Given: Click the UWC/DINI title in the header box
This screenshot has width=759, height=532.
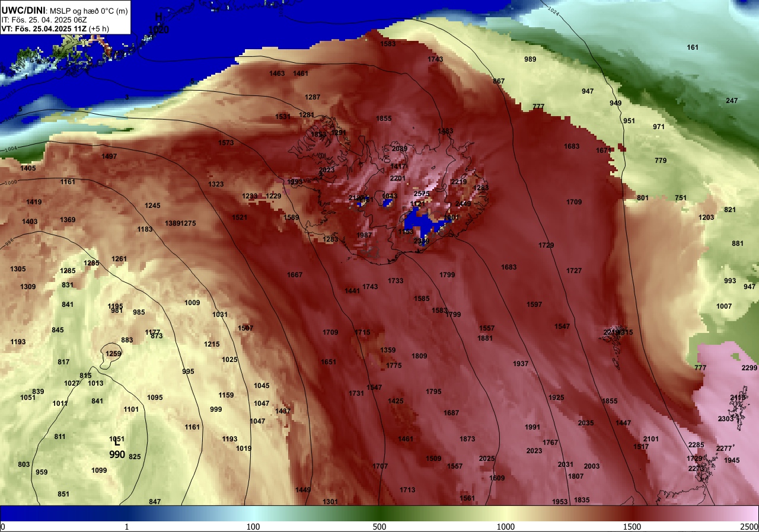Looking at the screenshot, I should 24,9.
